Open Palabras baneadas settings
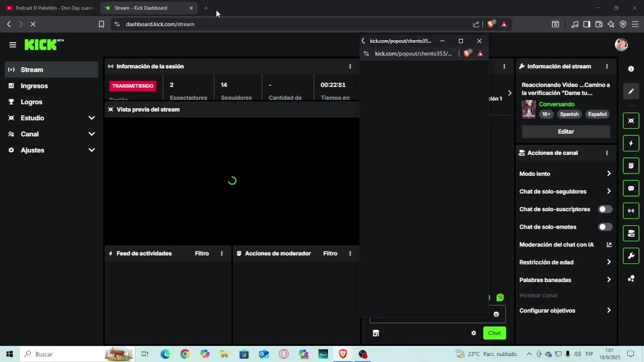Viewport: 644px width, 362px height. [x=566, y=280]
